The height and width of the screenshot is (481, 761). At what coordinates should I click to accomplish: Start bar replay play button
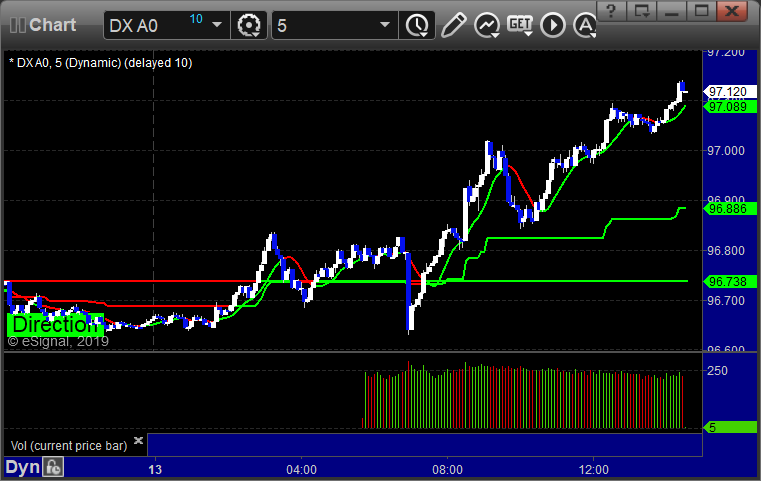click(x=553, y=25)
